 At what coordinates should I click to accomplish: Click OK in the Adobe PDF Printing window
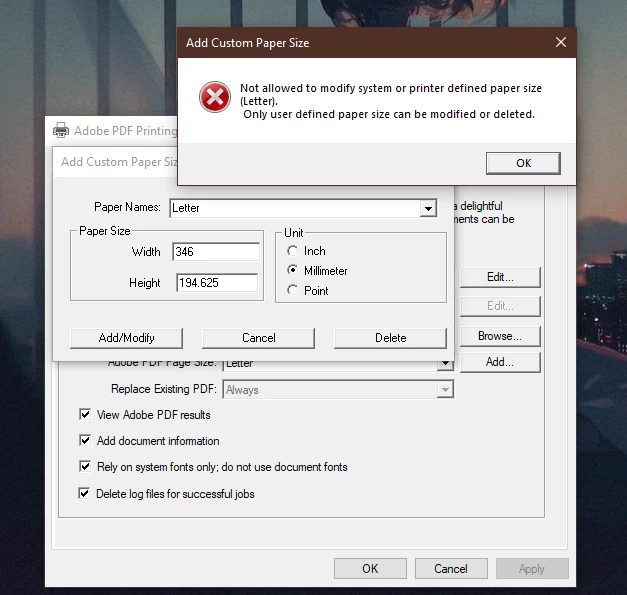coord(370,569)
